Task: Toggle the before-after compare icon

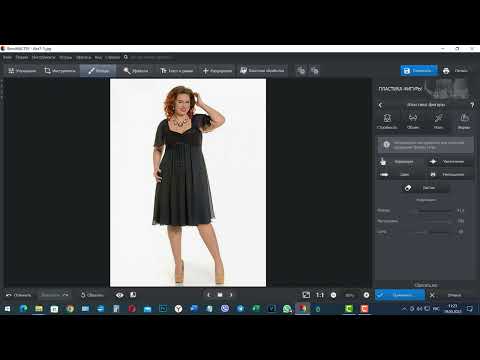Action: point(133,295)
